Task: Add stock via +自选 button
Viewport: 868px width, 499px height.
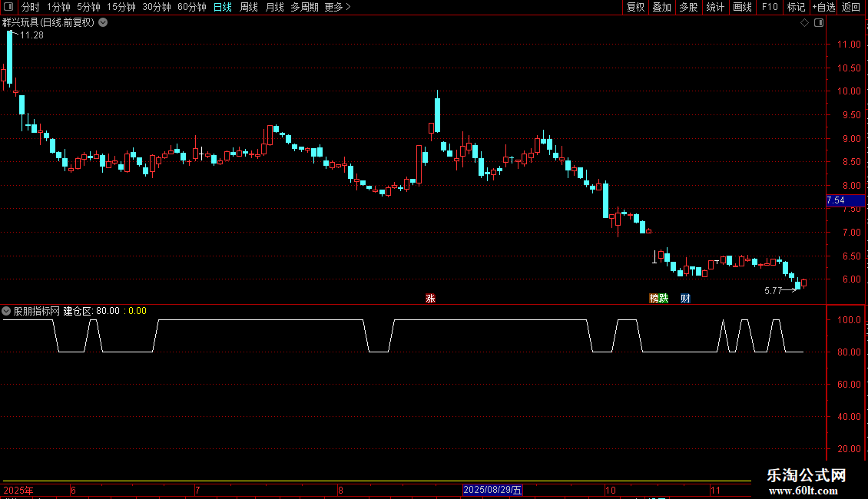Action: click(823, 7)
